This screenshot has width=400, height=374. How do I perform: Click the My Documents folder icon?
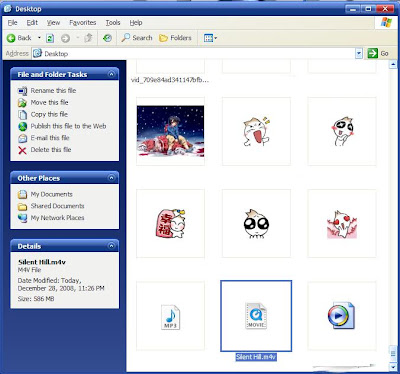(x=22, y=194)
